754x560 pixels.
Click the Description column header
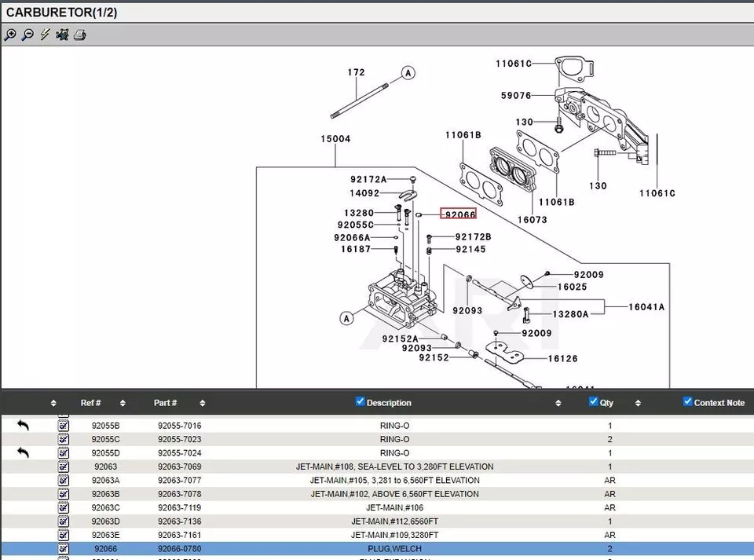[389, 403]
